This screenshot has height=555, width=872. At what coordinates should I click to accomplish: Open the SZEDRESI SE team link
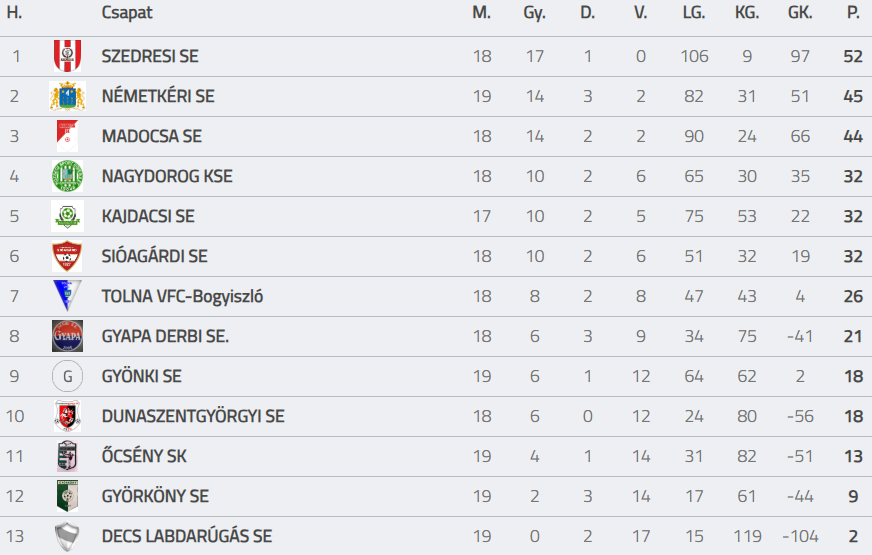point(150,56)
